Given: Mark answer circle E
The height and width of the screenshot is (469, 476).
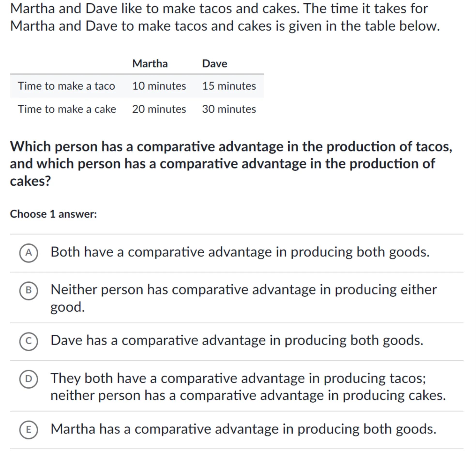Looking at the screenshot, I should click(29, 430).
